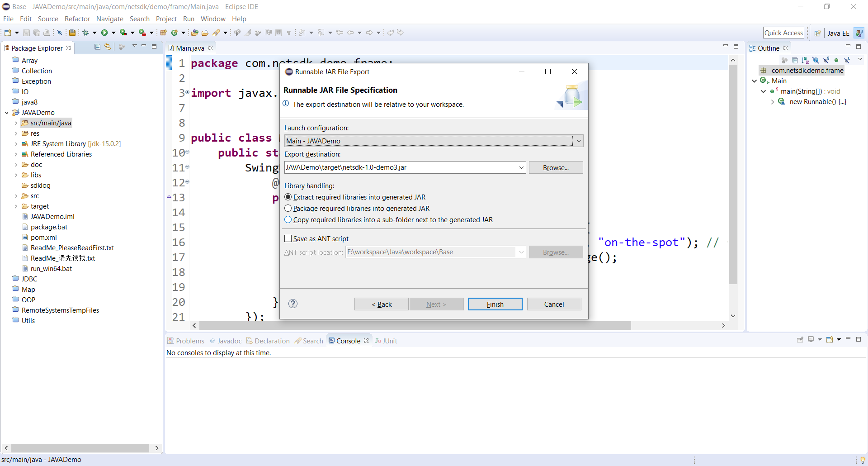Click the skip all breakpoints icon
Screen dimensions: 868x466
click(60, 33)
